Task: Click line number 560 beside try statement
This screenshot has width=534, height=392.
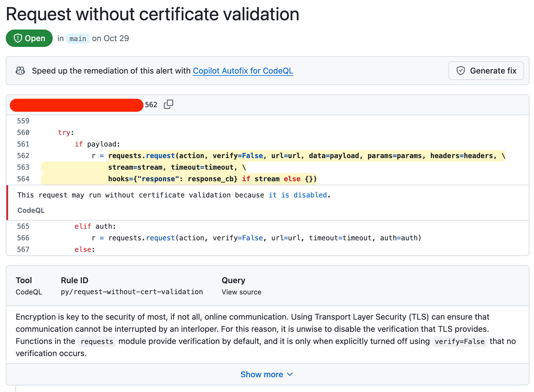Action: (23, 133)
